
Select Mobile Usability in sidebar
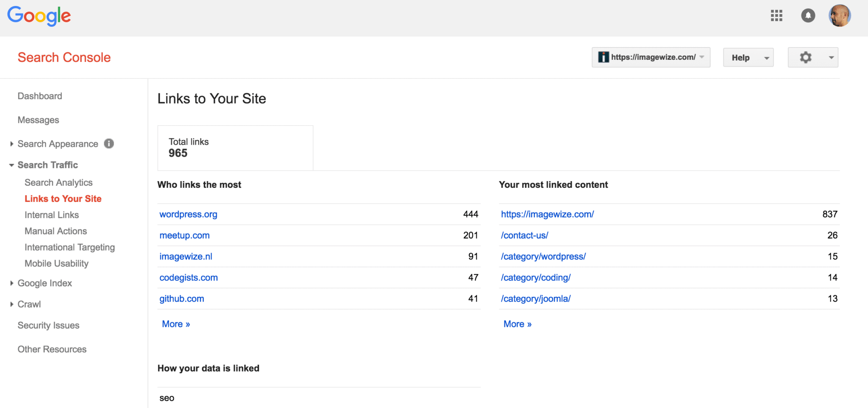tap(56, 263)
